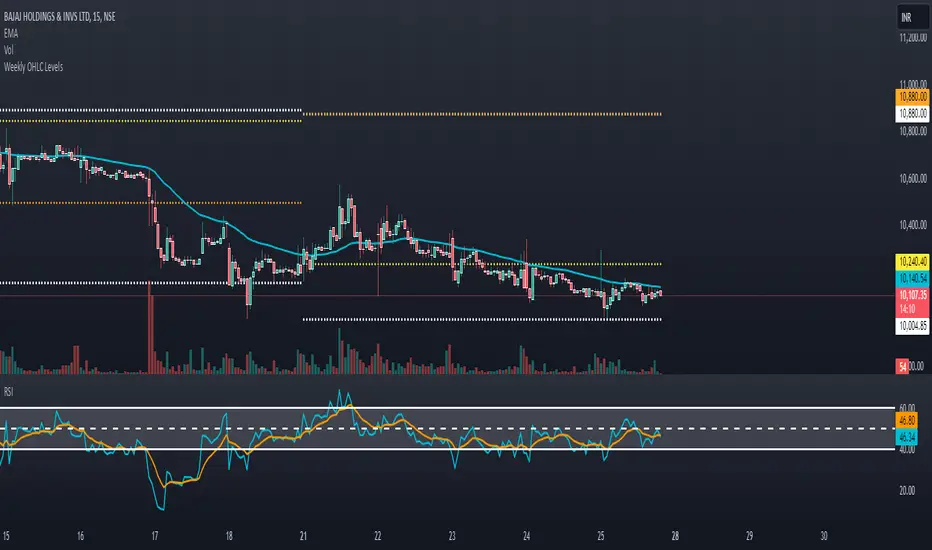Screen dimensions: 932x550
Task: Click the 14:10 countdown timer label
Action: [x=907, y=309]
